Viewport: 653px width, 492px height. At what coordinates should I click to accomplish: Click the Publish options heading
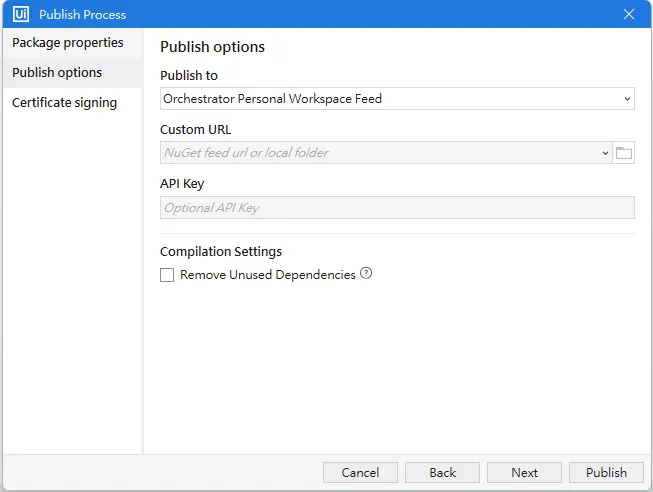point(212,47)
